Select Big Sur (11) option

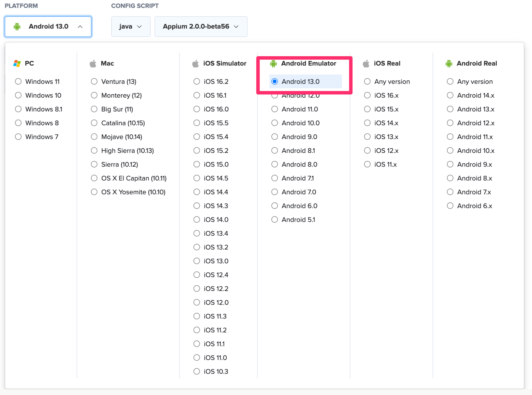112,109
